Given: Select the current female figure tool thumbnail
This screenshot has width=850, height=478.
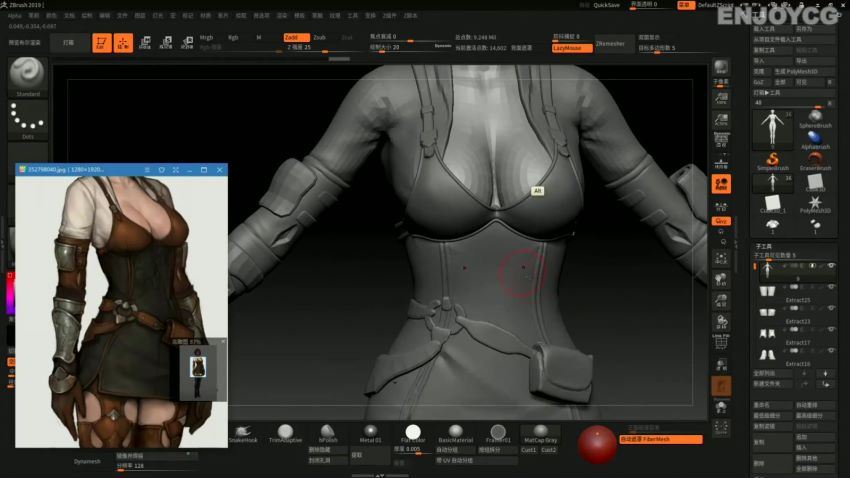Looking at the screenshot, I should [772, 129].
